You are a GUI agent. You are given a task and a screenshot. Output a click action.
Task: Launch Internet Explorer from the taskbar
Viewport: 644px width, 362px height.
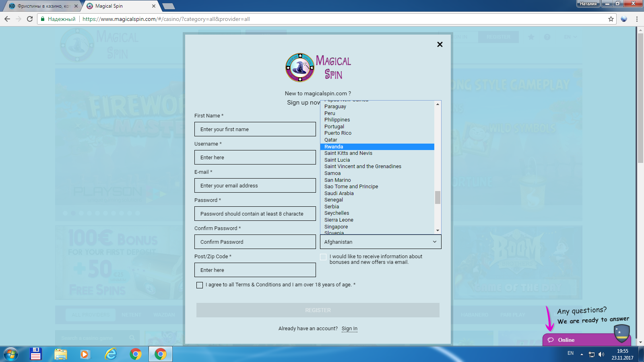111,354
